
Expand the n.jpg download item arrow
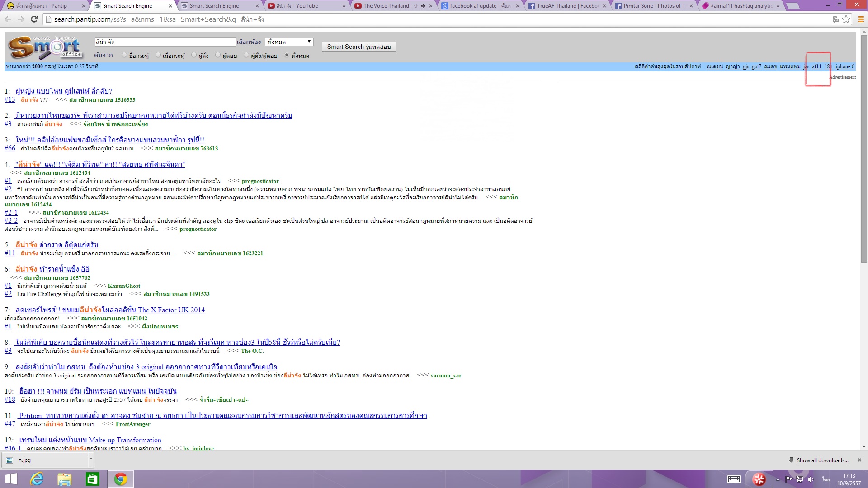coord(91,458)
